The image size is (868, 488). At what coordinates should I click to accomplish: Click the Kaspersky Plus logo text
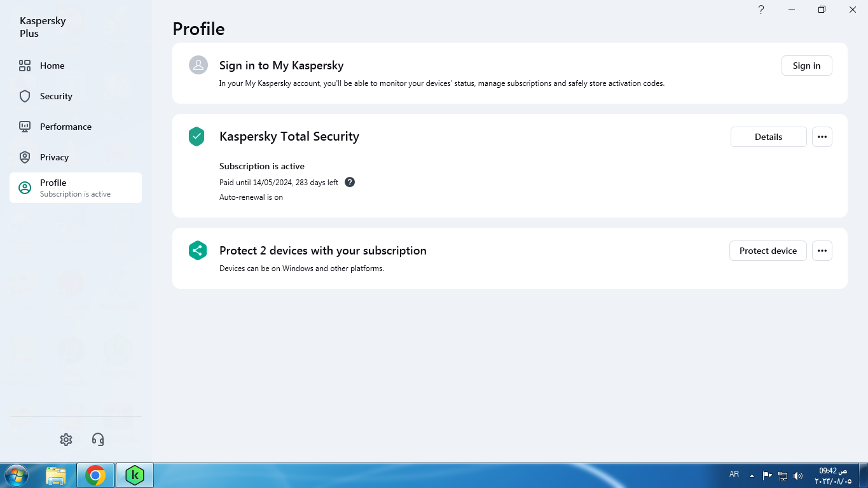(x=43, y=27)
